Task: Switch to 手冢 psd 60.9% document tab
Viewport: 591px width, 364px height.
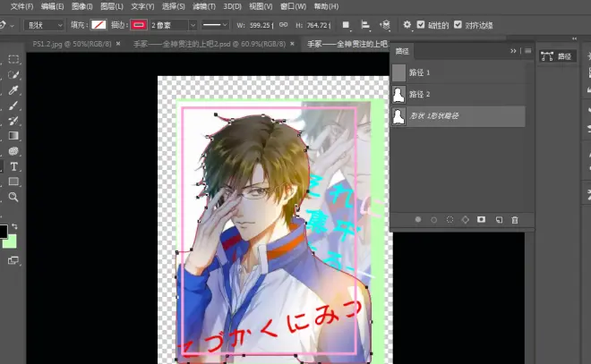Action: click(x=210, y=44)
